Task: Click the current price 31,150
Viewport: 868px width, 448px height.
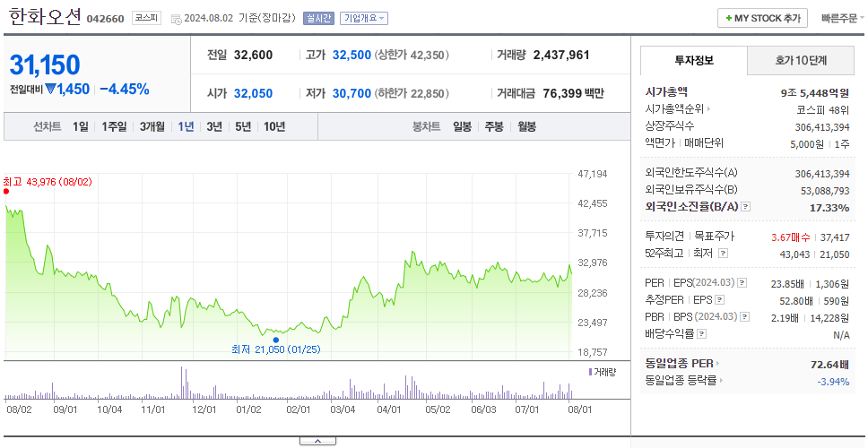Action: 45,65
